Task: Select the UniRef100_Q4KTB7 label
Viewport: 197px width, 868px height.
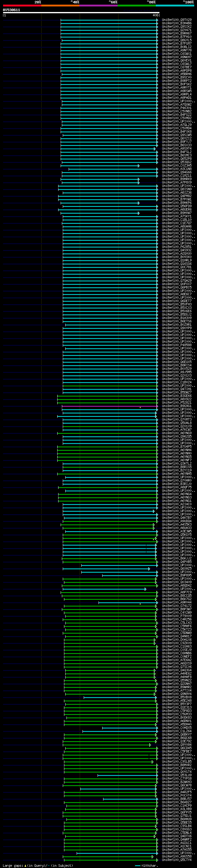Action: click(177, 518)
